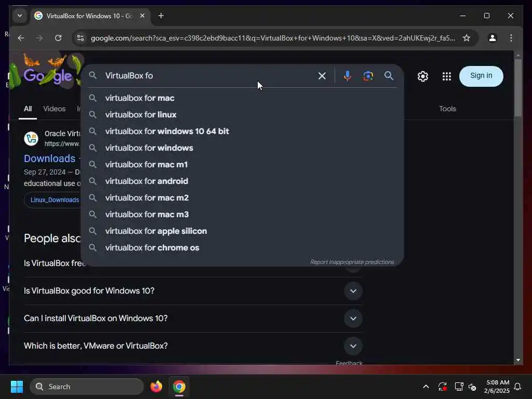Clear the Google search box text
The height and width of the screenshot is (399, 532).
322,76
